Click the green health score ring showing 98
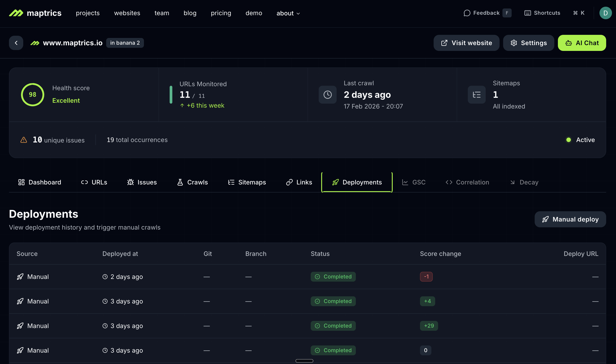Image resolution: width=616 pixels, height=364 pixels. (32, 95)
